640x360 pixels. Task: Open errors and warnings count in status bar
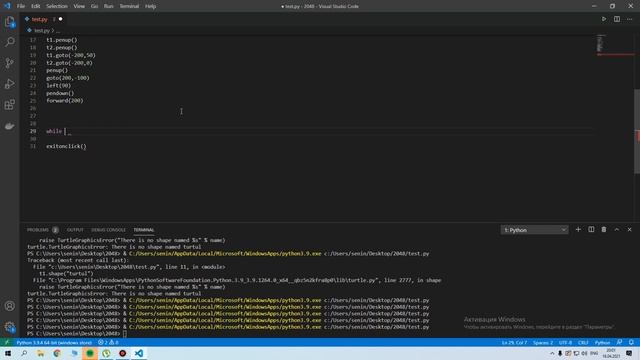point(108,342)
